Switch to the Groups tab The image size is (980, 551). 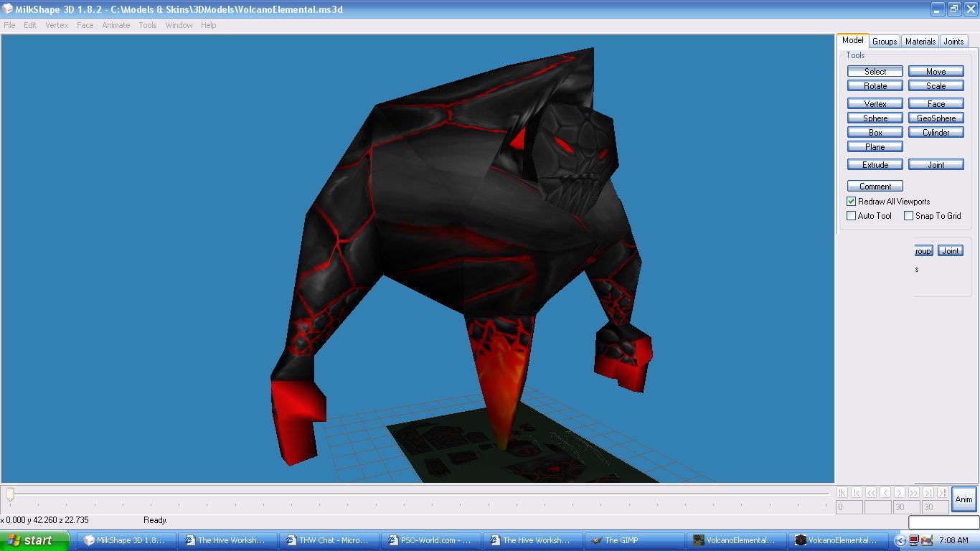click(x=885, y=42)
